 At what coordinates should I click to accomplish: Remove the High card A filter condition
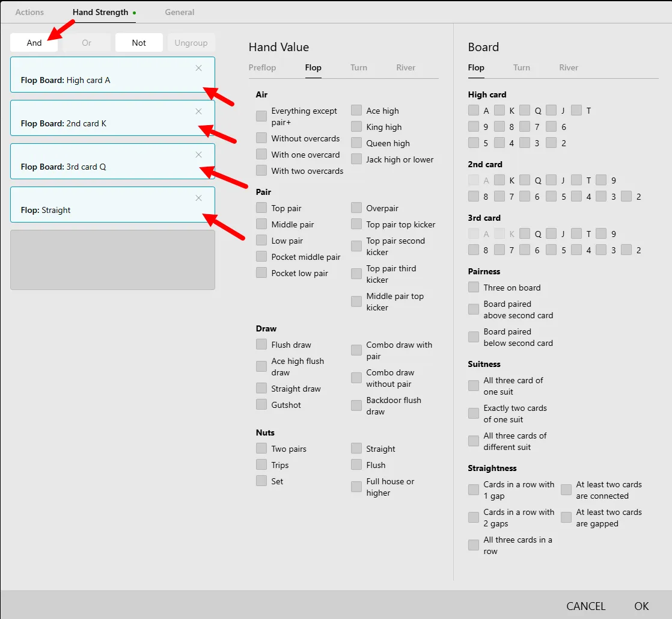(198, 68)
